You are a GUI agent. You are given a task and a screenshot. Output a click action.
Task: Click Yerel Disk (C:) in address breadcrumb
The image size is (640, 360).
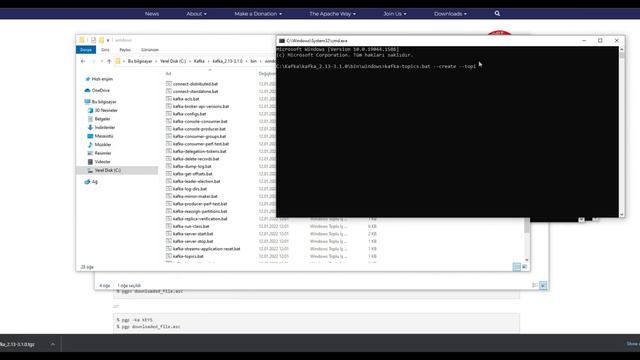(x=173, y=61)
